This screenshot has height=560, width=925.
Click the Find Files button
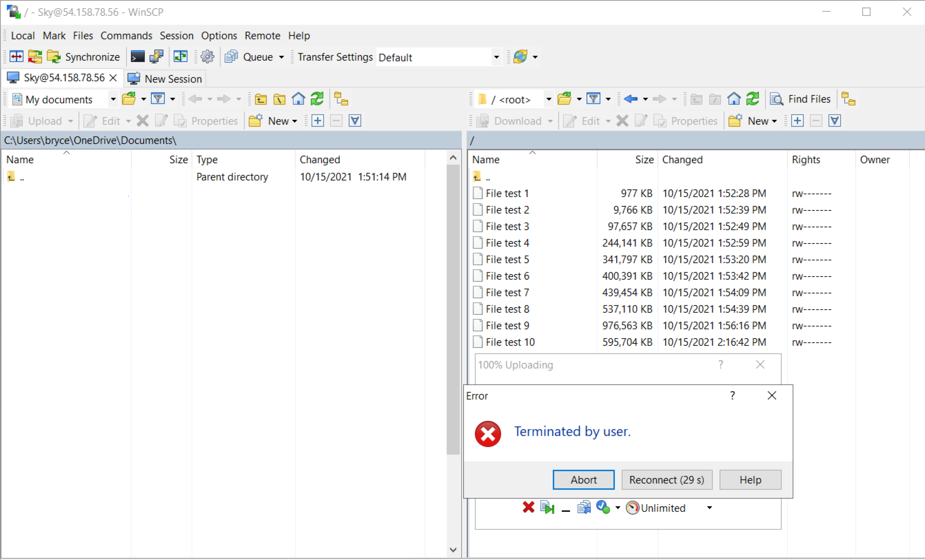[x=800, y=99]
